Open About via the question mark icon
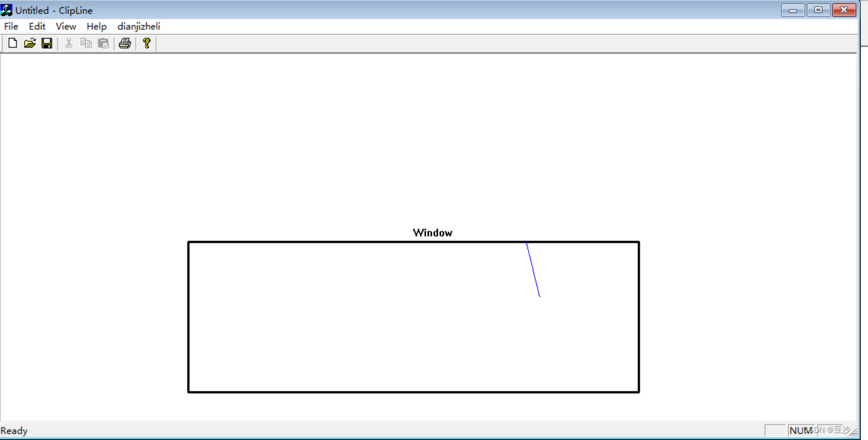This screenshot has width=868, height=440. [146, 43]
